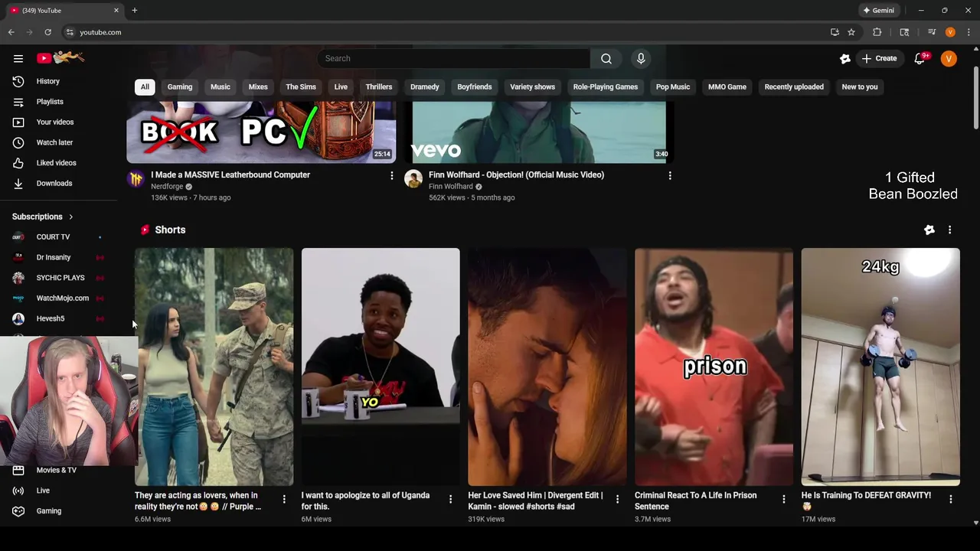Select the Gaming filter chip

(180, 86)
